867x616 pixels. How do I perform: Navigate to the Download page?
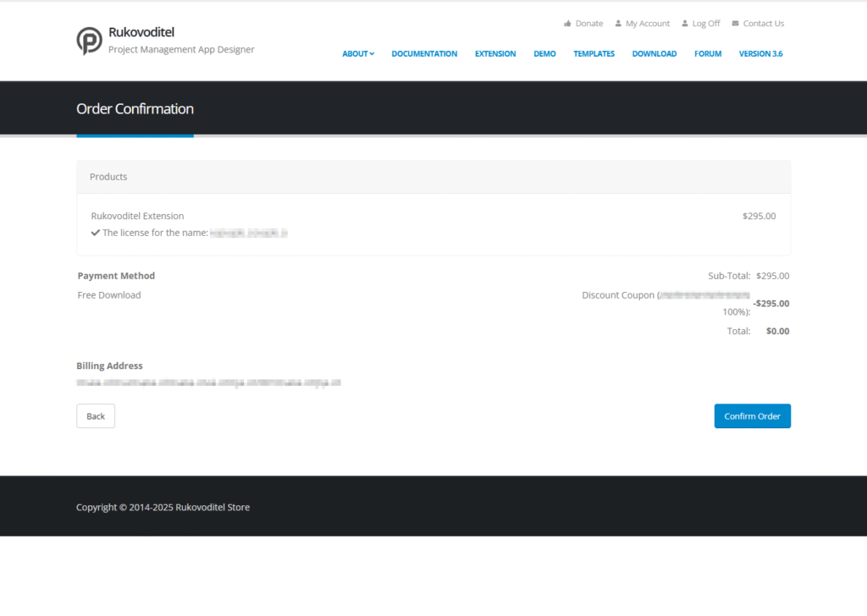pos(654,54)
